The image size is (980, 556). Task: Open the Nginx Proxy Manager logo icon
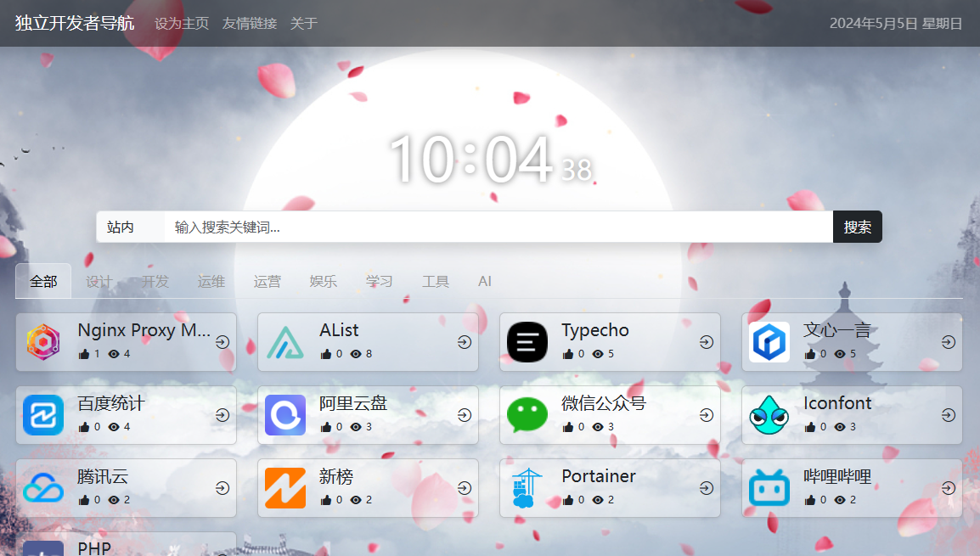coord(43,342)
